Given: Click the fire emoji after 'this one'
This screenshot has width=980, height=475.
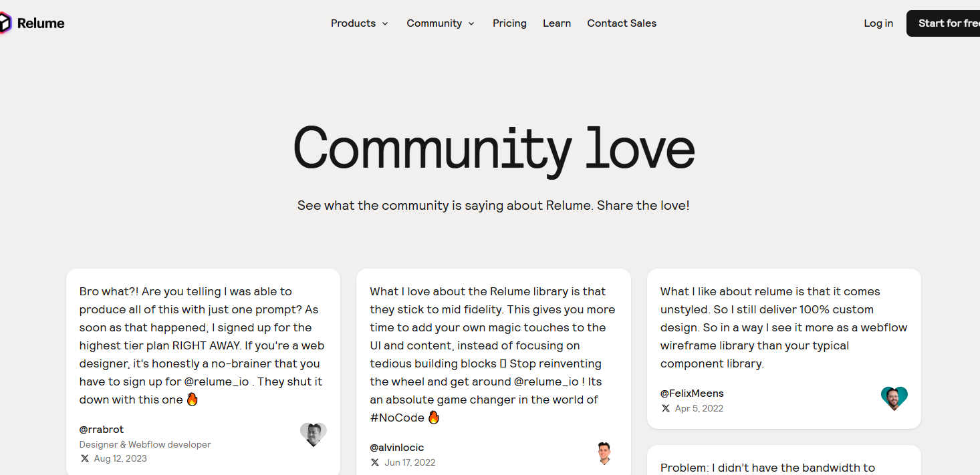Looking at the screenshot, I should (193, 400).
